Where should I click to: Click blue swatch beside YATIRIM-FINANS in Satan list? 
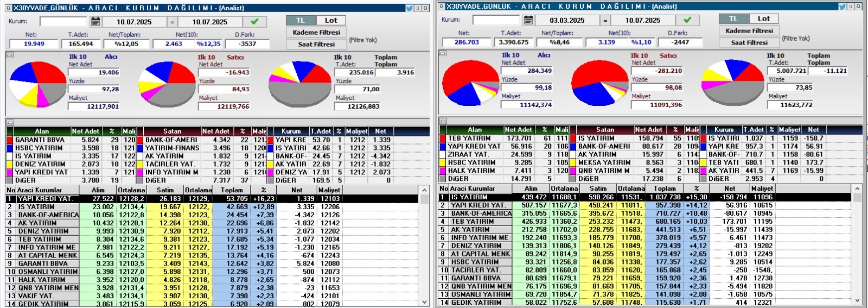click(140, 148)
